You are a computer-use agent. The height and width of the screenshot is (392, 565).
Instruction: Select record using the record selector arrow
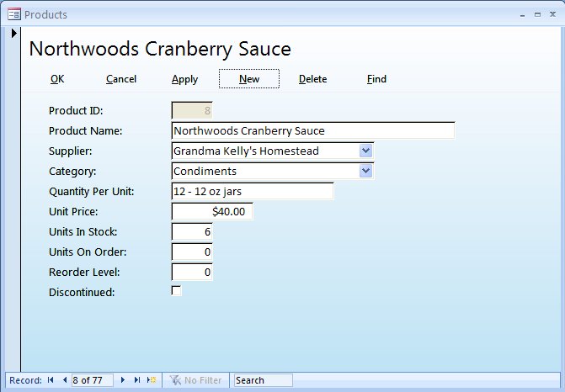click(x=13, y=33)
